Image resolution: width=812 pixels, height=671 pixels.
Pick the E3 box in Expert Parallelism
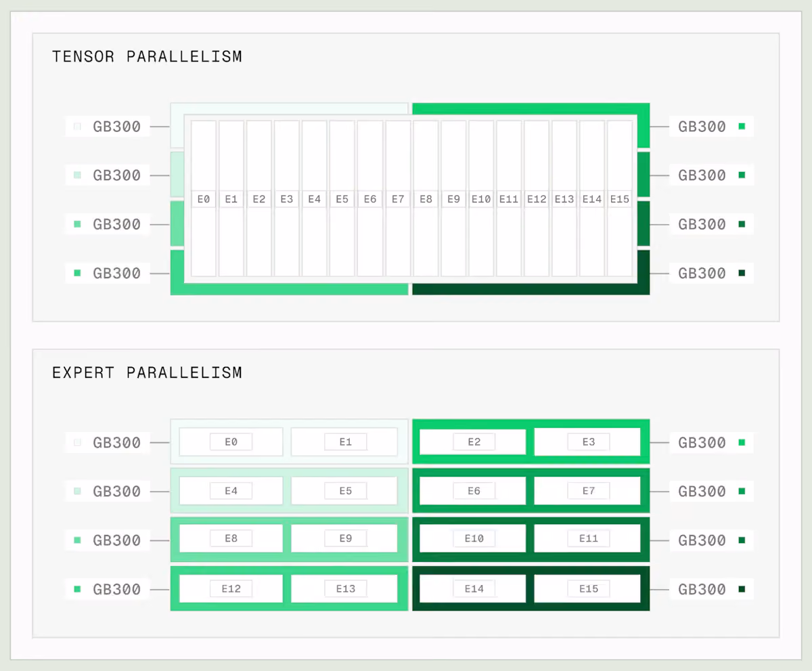coord(587,442)
